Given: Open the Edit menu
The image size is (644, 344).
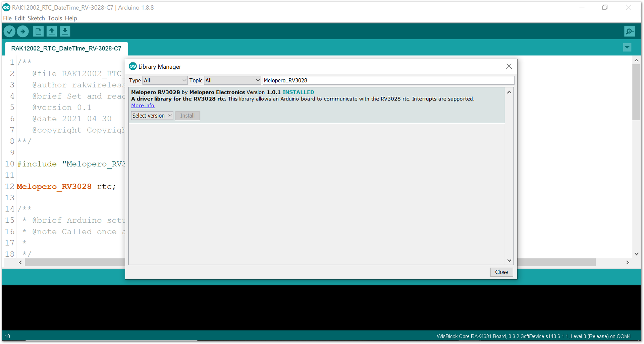Looking at the screenshot, I should (x=19, y=18).
